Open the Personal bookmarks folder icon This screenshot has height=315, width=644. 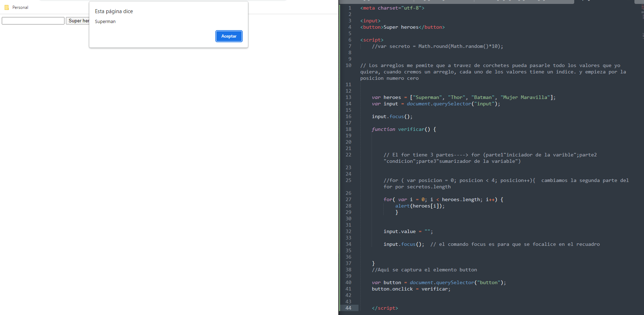coord(7,7)
